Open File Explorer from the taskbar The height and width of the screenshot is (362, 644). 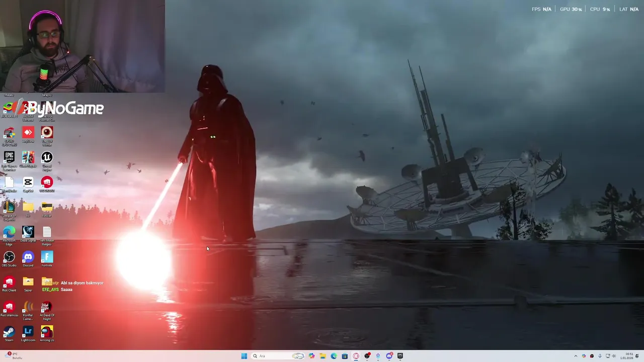pyautogui.click(x=323, y=356)
